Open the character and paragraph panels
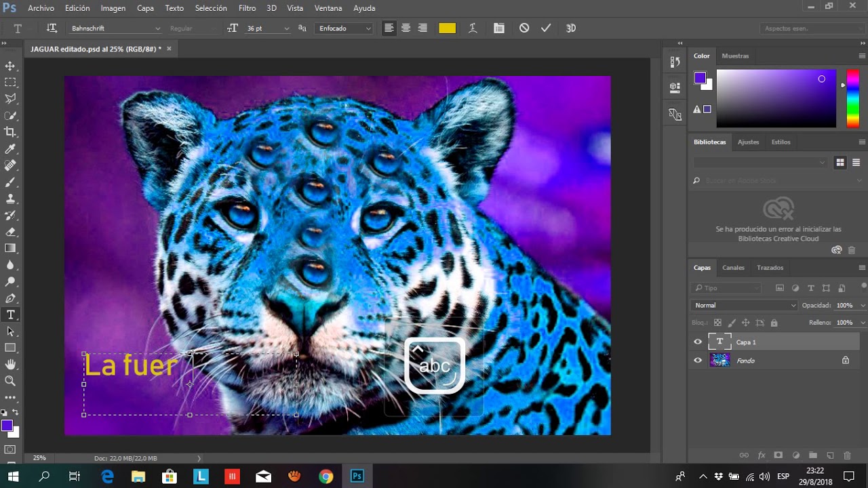Screen dimensions: 868x488 (x=499, y=28)
